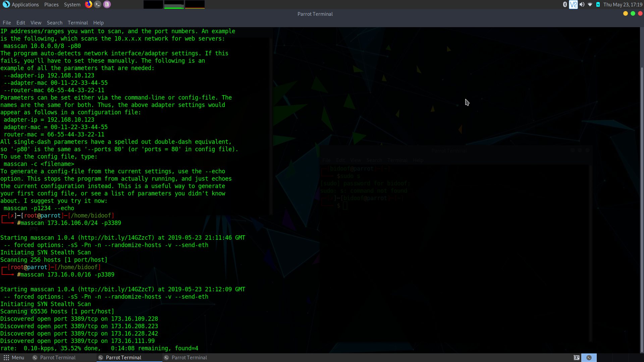Click the date and time clock
Image resolution: width=644 pixels, height=362 pixels.
tap(623, 4)
